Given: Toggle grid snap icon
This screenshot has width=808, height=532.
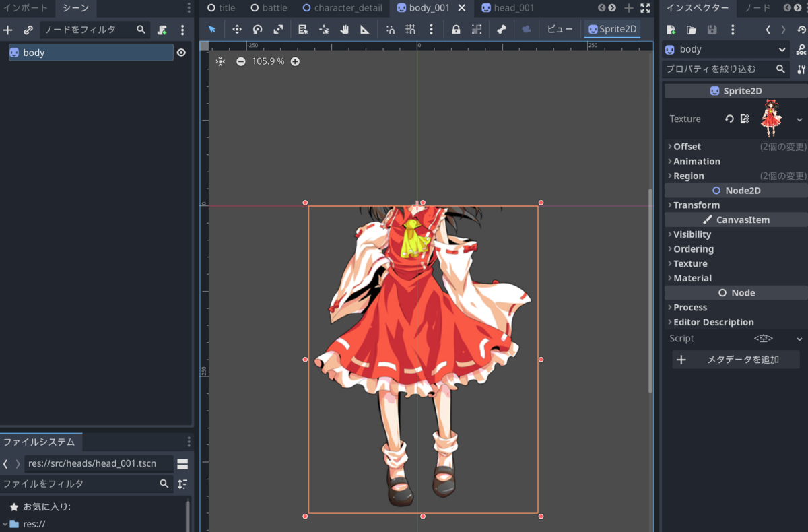Looking at the screenshot, I should [410, 30].
